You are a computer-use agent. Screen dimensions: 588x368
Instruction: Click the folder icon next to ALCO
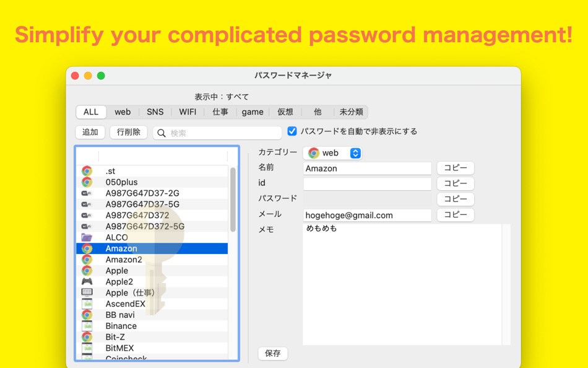87,237
